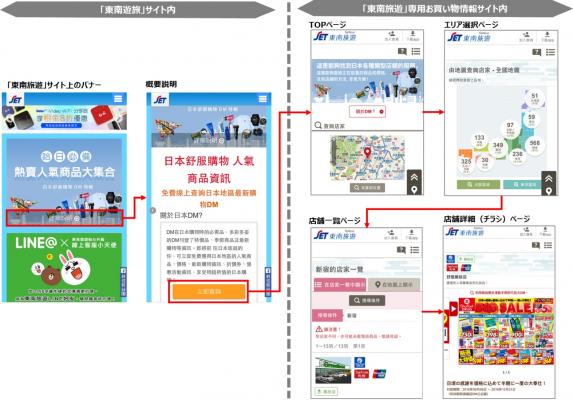The width and height of the screenshot is (573, 400).
Task: Select the 236 region bubble on area map
Action: point(517,156)
